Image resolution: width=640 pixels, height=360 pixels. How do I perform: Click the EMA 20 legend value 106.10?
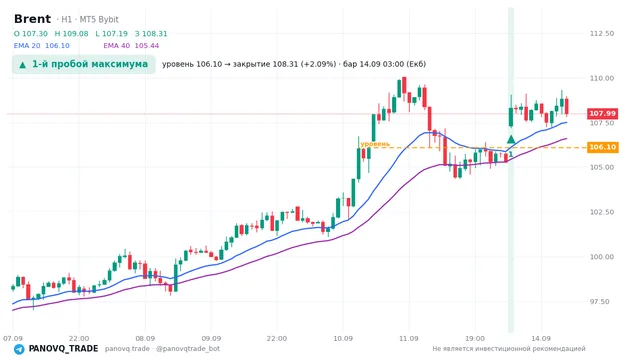57,46
